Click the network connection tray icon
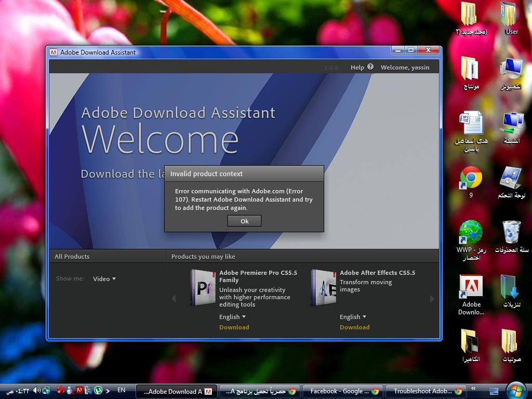The height and width of the screenshot is (399, 532). [46, 391]
